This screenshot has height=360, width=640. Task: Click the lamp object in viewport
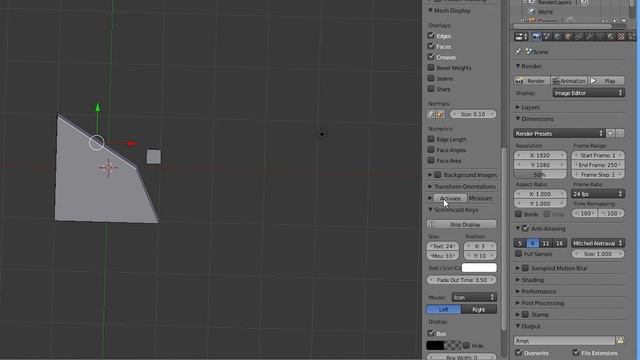pos(322,134)
